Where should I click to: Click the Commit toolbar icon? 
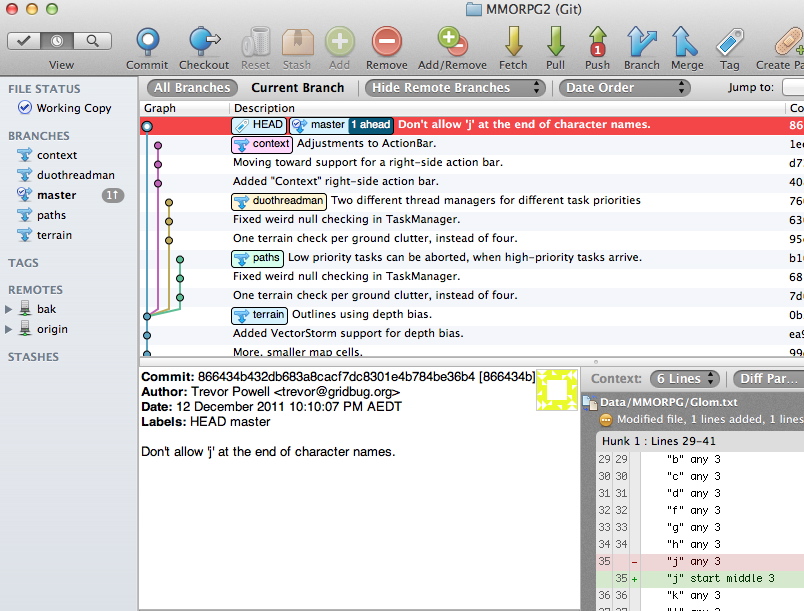pyautogui.click(x=148, y=42)
